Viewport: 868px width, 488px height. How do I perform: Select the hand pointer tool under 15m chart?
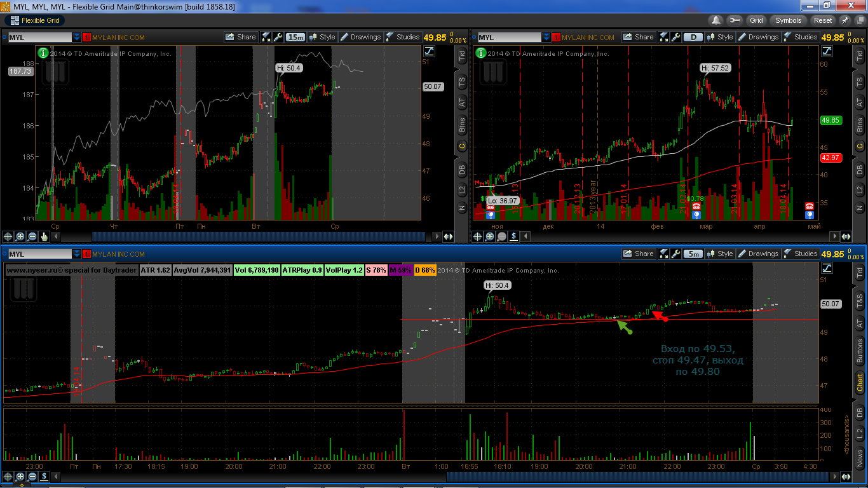click(x=44, y=236)
